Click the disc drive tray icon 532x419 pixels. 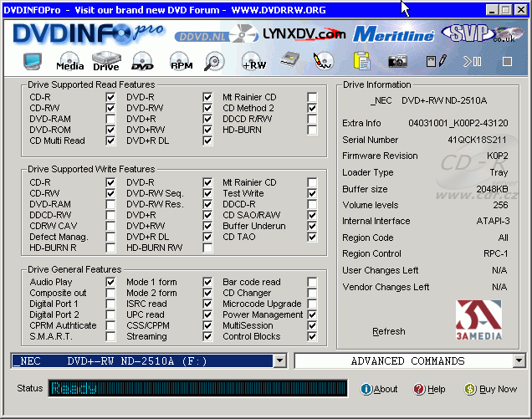(290, 59)
